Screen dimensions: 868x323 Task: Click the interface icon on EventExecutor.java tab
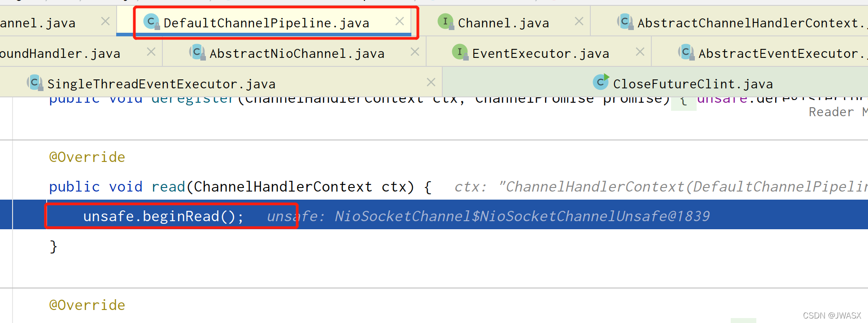[460, 52]
